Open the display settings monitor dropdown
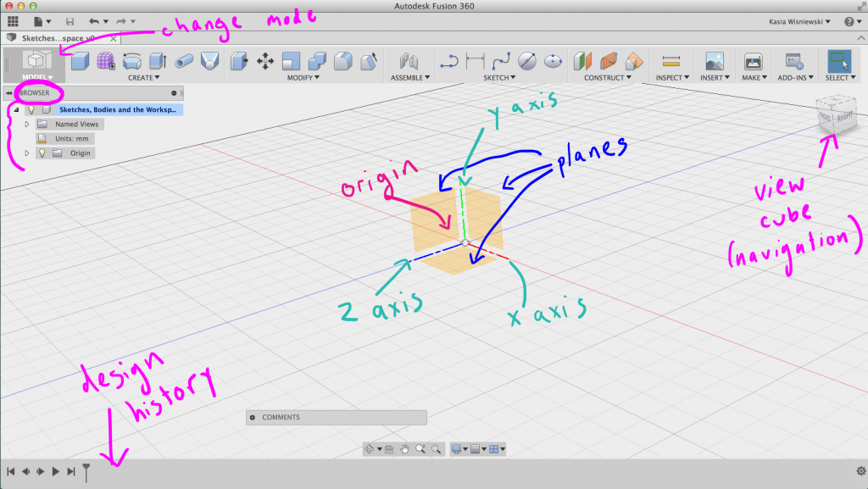This screenshot has width=868, height=489. tap(459, 449)
